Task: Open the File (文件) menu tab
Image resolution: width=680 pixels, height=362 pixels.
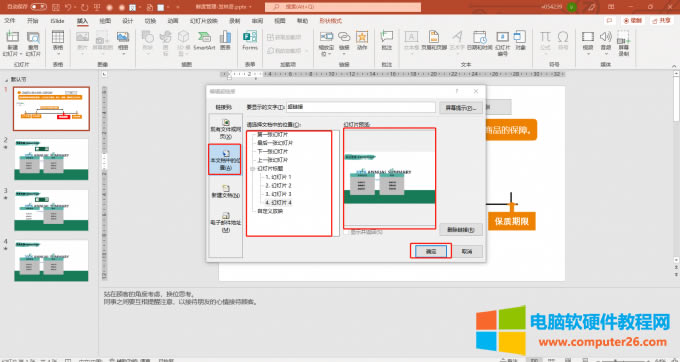Action: (x=10, y=21)
